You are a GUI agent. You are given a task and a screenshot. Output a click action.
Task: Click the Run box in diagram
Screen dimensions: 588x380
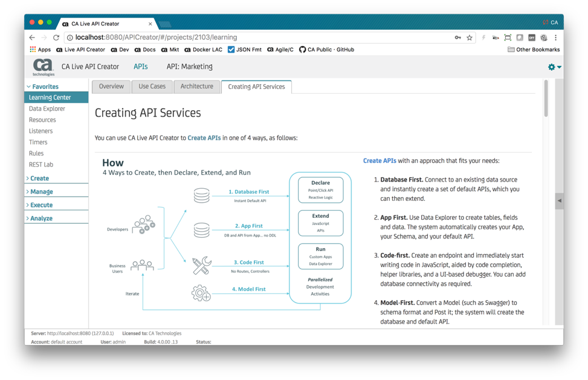coord(321,257)
